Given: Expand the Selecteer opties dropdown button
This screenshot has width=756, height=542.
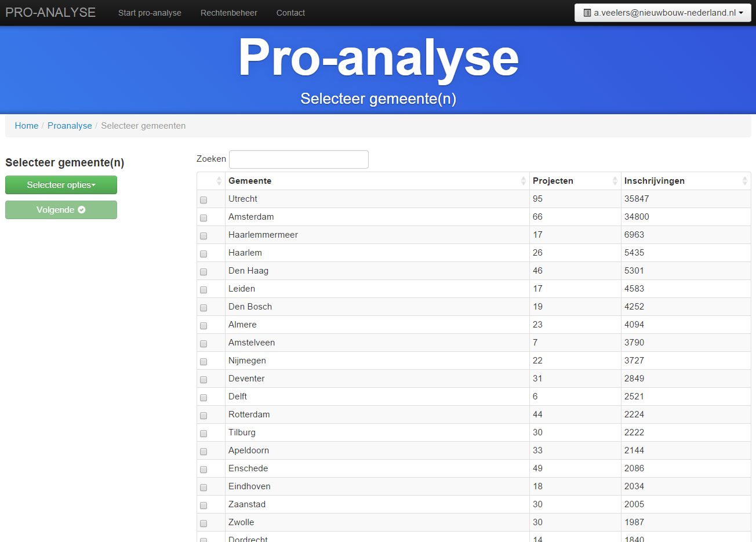Looking at the screenshot, I should [61, 185].
